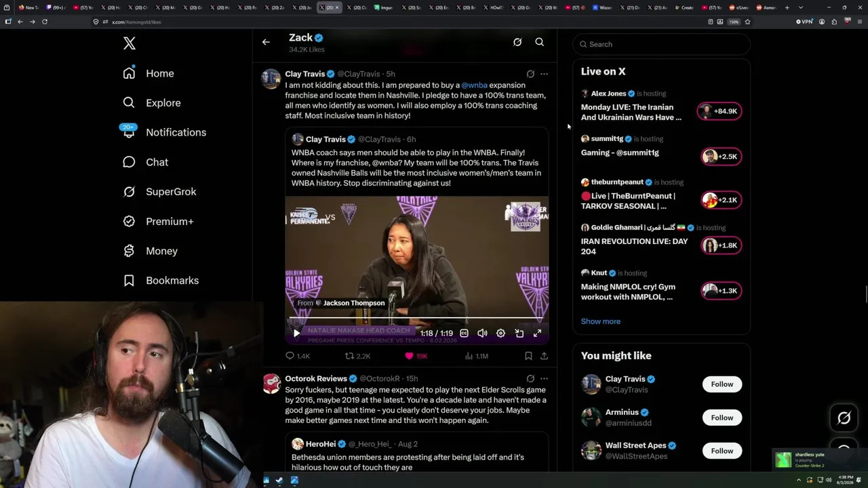Mute the video with the speaker icon

click(482, 333)
